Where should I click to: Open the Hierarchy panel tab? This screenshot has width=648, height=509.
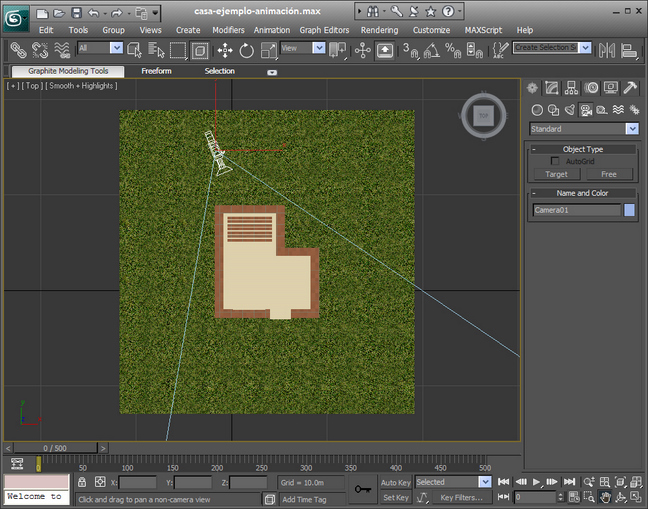point(571,88)
